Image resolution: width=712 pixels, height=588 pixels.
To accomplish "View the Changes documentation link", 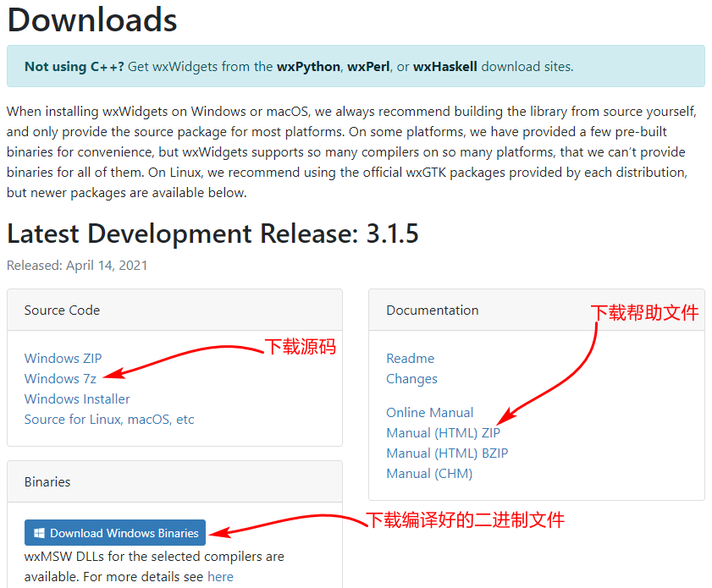I will pos(411,378).
